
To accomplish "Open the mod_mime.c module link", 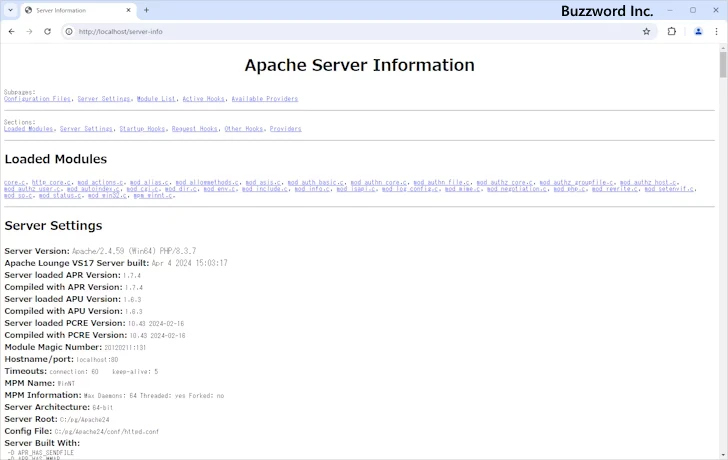I will [462, 189].
